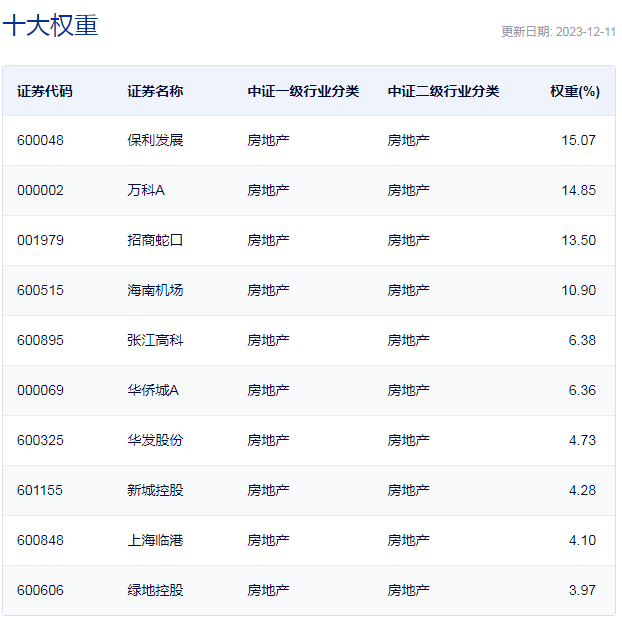This screenshot has width=622, height=625.
Task: Select stock name 招商蛇口
Action: coord(155,240)
